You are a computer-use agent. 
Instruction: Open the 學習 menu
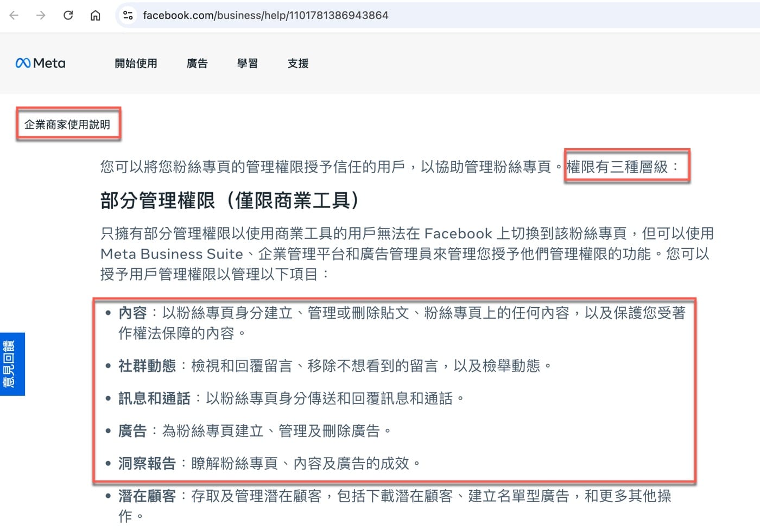(x=248, y=64)
